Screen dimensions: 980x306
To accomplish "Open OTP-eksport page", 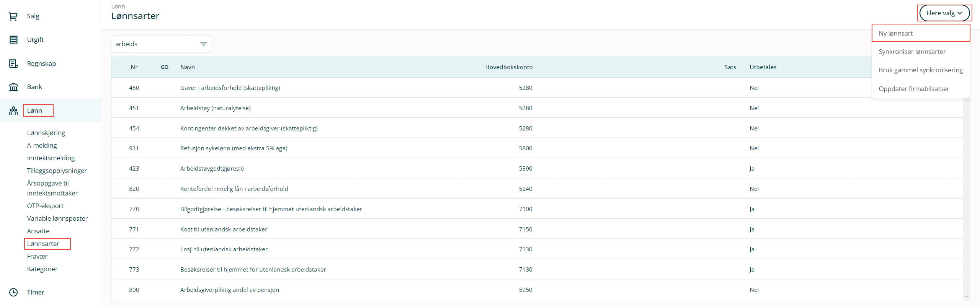I will pyautogui.click(x=45, y=206).
